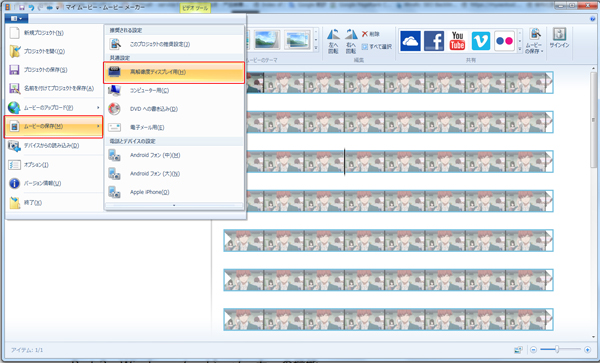
Task: Choose 名前を付けてプロジェクトを保存(A)
Action: [54, 88]
